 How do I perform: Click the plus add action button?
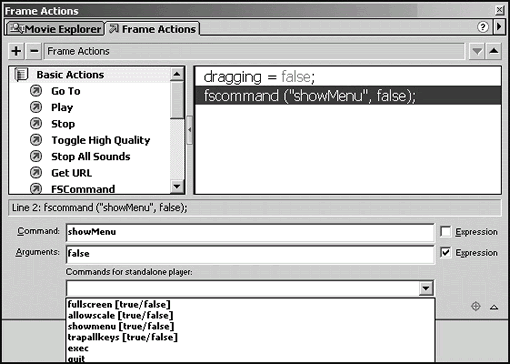point(16,51)
